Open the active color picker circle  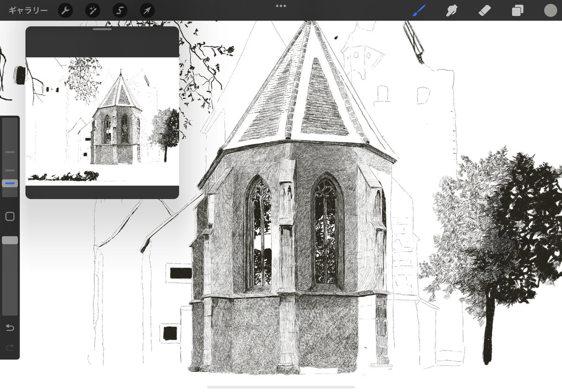(x=550, y=10)
